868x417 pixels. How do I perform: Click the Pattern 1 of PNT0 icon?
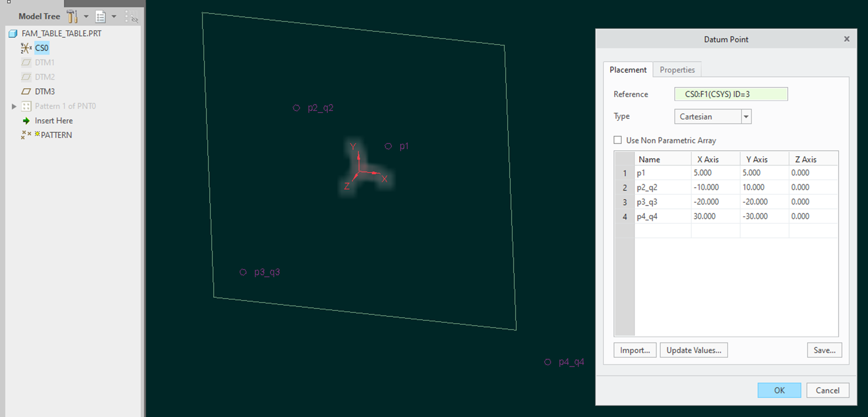click(26, 106)
